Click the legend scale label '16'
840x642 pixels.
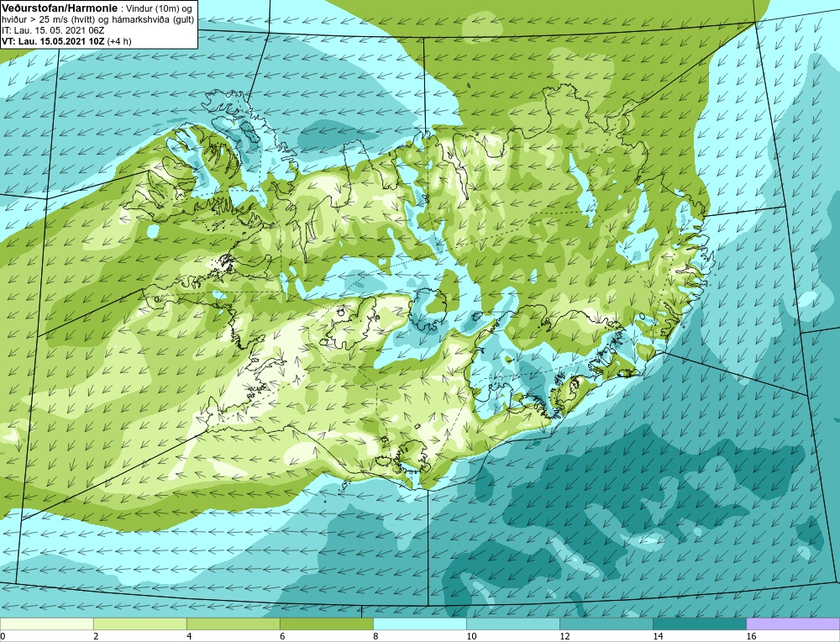tap(751, 637)
